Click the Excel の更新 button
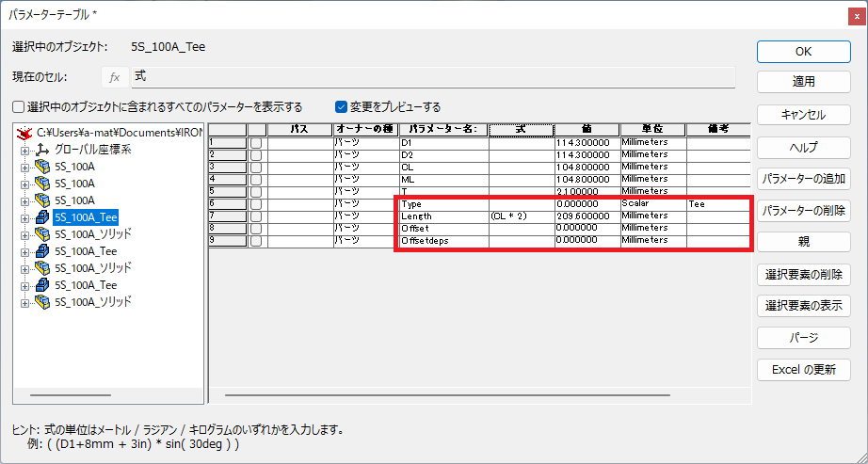This screenshot has height=464, width=868. 804,369
